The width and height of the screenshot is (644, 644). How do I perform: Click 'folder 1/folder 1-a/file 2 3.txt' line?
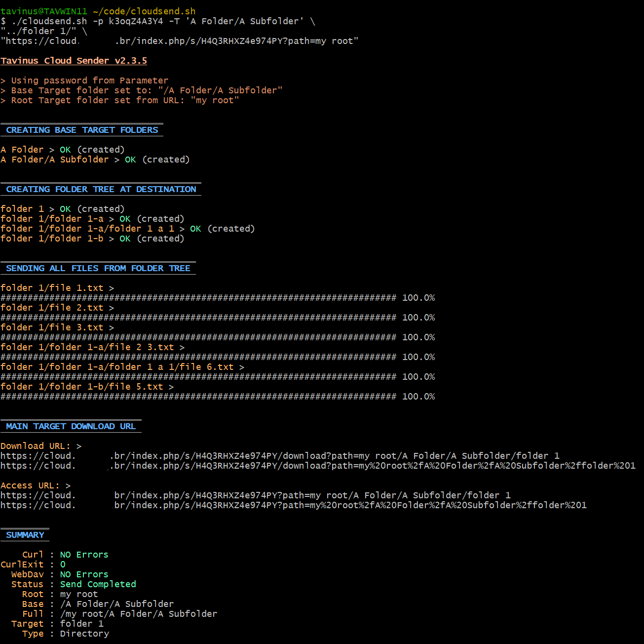pos(93,347)
